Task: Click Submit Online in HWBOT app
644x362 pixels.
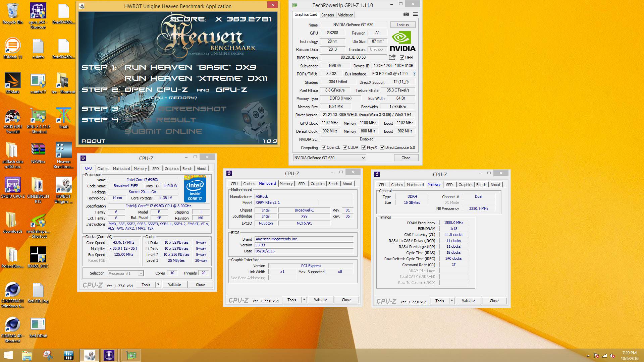Action: click(x=163, y=131)
